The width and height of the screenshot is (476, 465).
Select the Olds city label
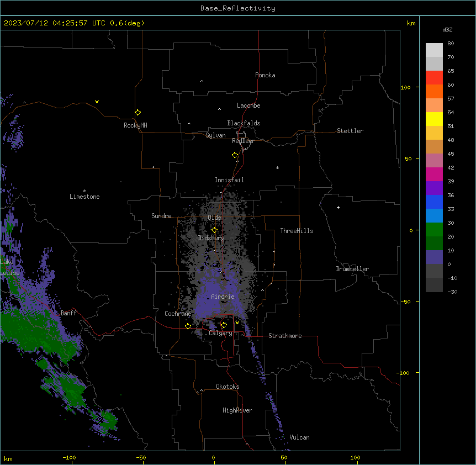pyautogui.click(x=214, y=218)
